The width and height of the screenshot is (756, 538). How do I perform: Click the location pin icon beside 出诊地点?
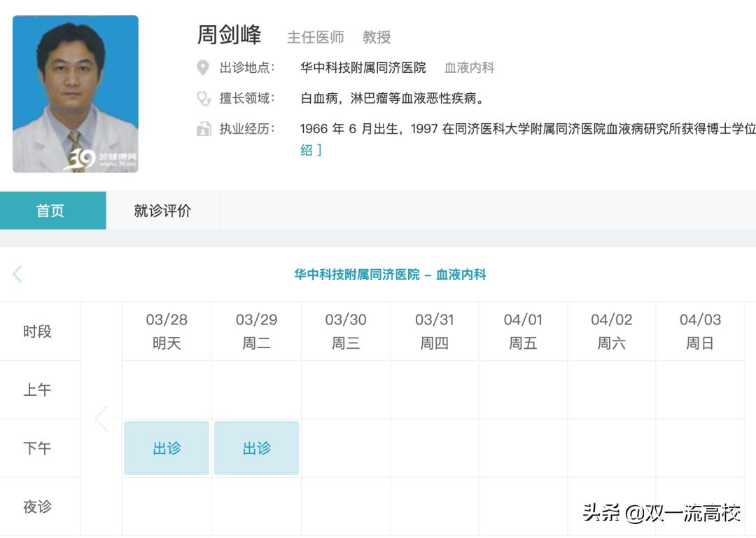coord(203,67)
